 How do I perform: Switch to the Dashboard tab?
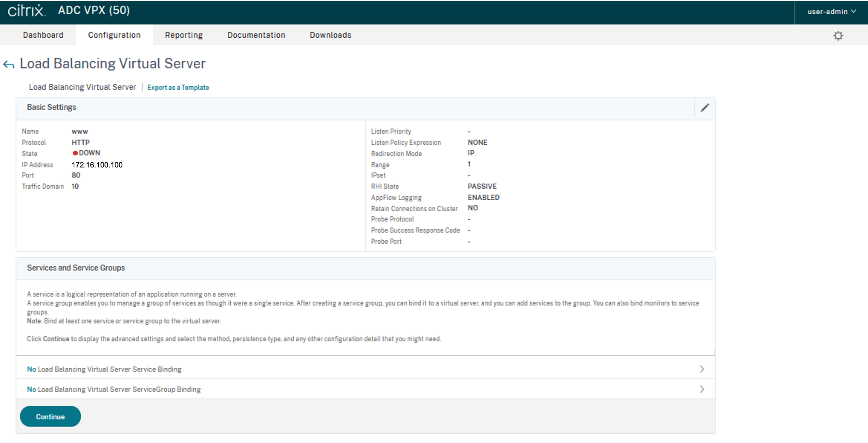pos(43,35)
